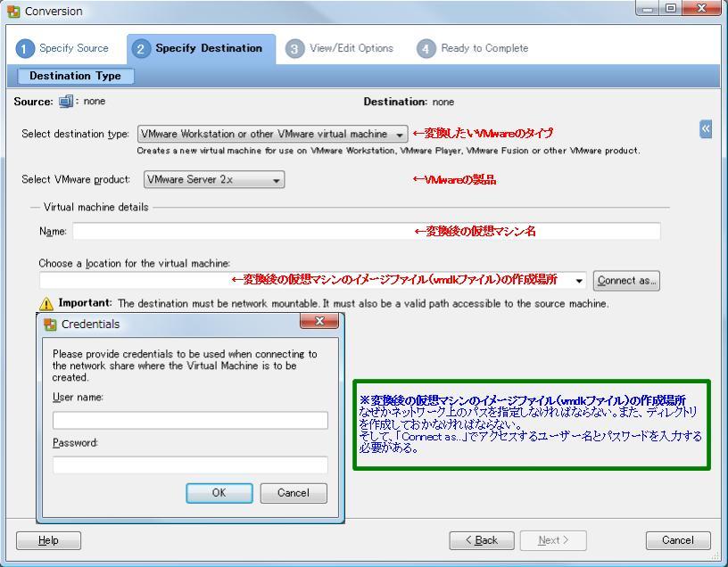Maximize the Conversion window
This screenshot has width=728, height=567.
pyautogui.click(x=670, y=8)
